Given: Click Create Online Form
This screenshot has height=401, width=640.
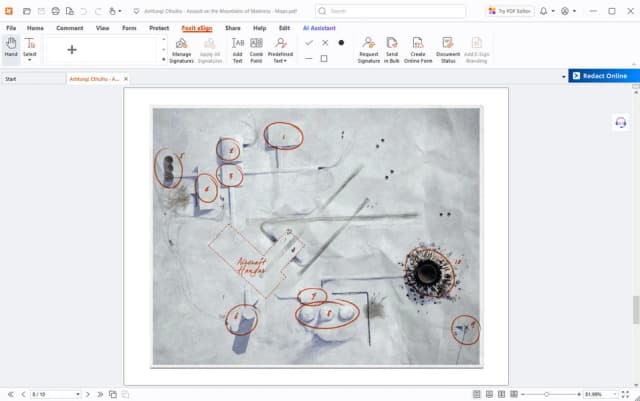Looking at the screenshot, I should tap(418, 50).
